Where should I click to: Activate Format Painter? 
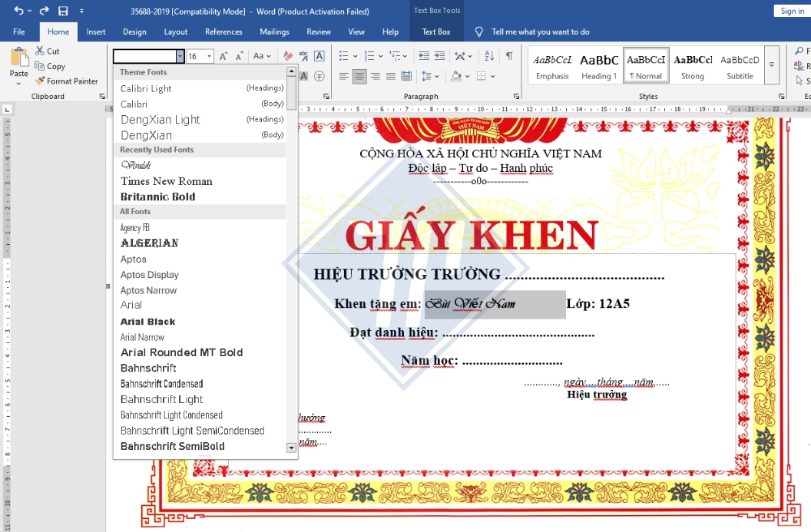pyautogui.click(x=66, y=81)
